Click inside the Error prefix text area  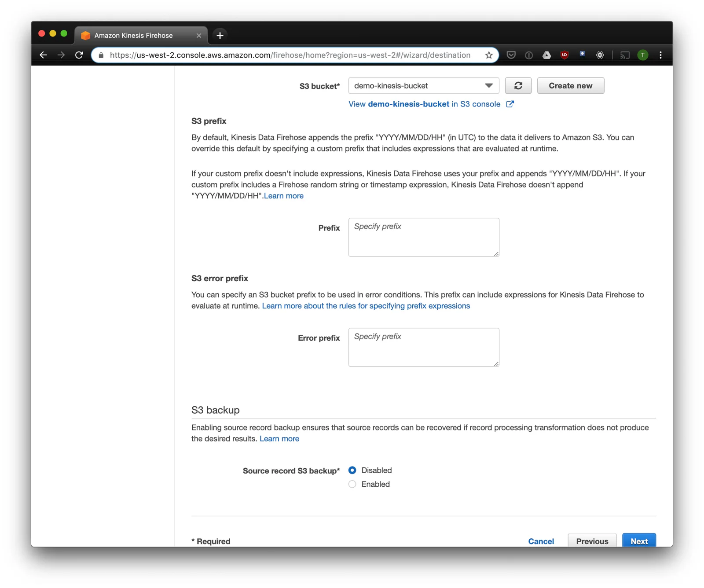[424, 347]
